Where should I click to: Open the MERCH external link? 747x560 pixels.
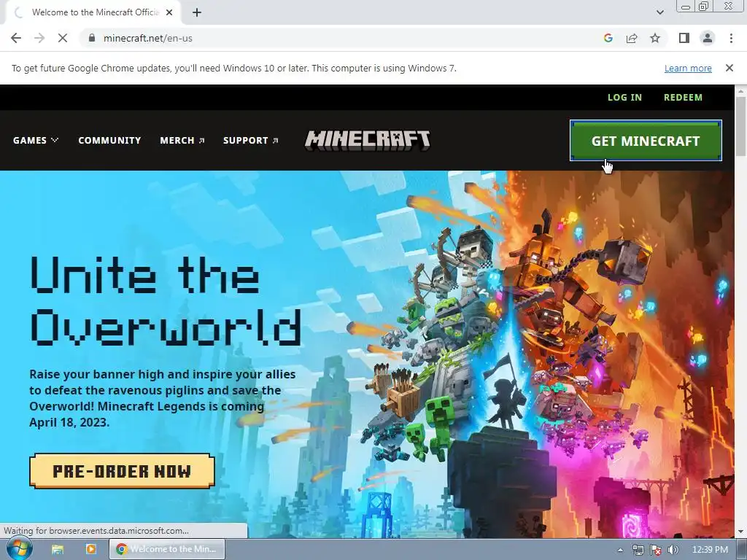coord(182,141)
